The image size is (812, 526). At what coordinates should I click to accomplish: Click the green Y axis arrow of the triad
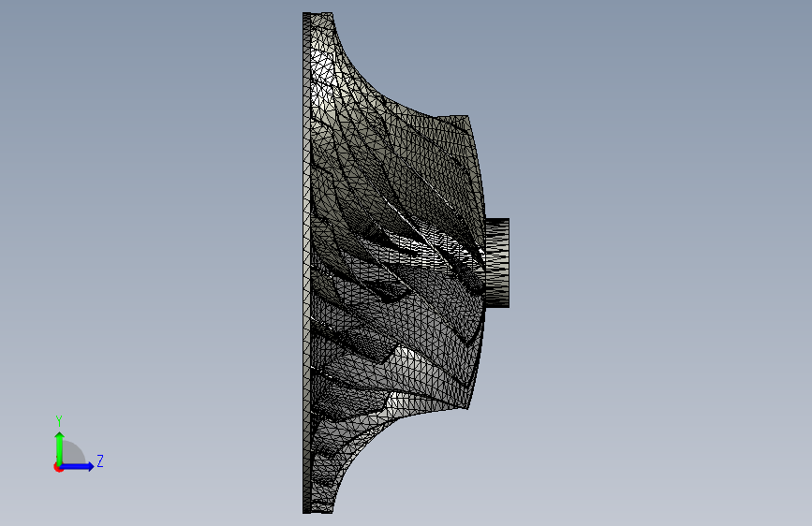point(60,448)
